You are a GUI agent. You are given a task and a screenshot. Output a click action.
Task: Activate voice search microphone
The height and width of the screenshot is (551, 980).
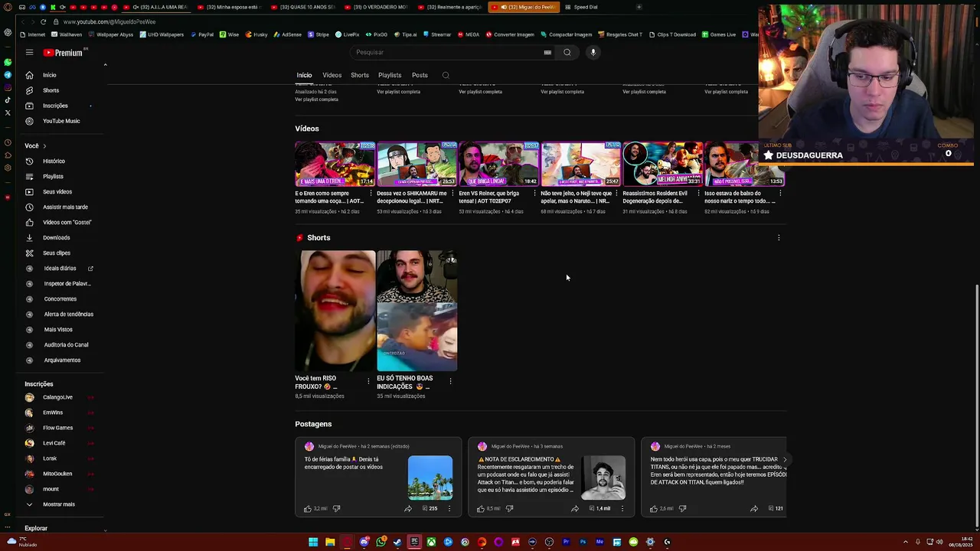click(593, 53)
